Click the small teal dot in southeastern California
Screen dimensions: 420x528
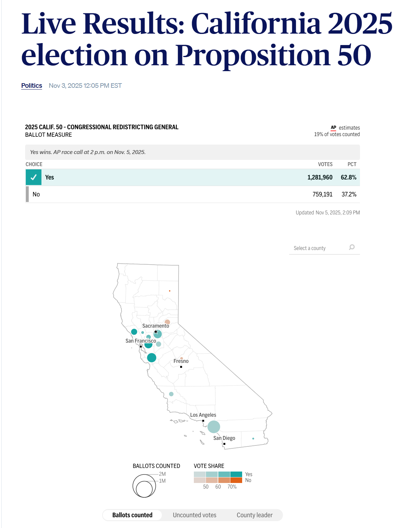coord(253,439)
